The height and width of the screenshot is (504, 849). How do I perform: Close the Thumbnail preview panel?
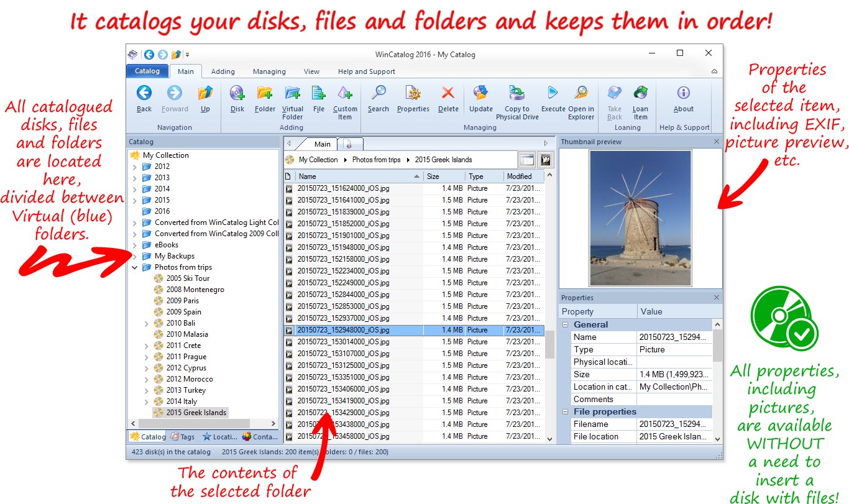point(716,142)
